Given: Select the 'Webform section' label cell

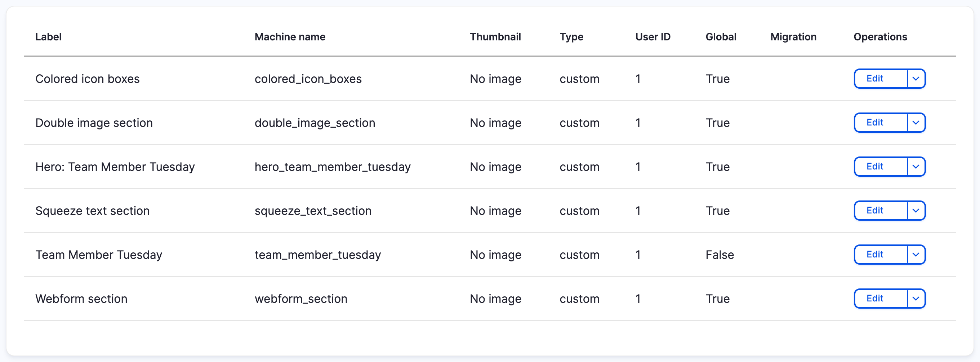Looking at the screenshot, I should [x=81, y=299].
